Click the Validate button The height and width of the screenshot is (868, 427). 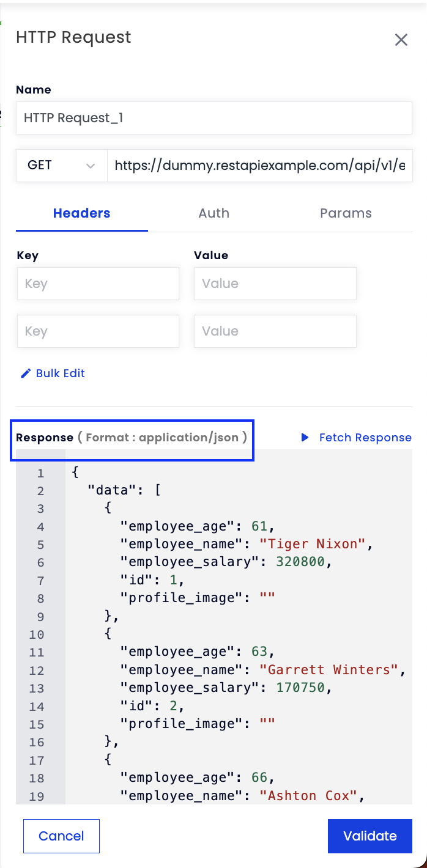(370, 836)
